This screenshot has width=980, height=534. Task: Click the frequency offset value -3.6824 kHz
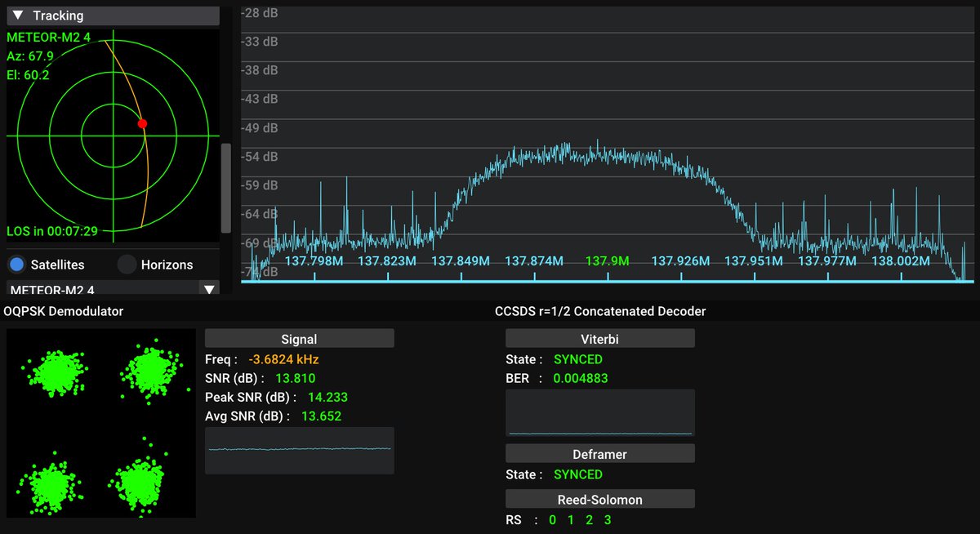[283, 359]
